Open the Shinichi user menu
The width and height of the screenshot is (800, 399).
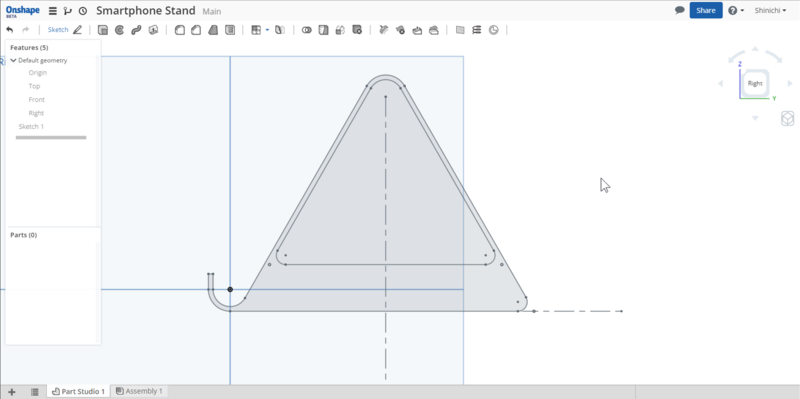(770, 10)
